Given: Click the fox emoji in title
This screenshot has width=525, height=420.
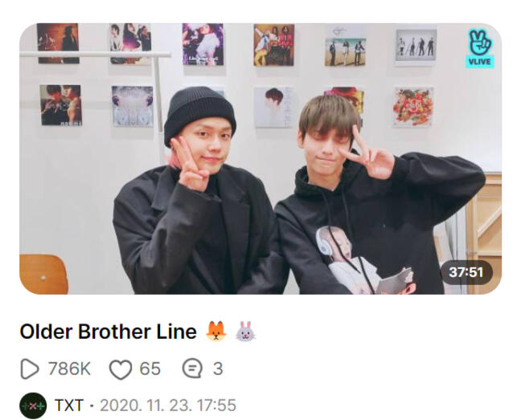Looking at the screenshot, I should (x=216, y=332).
